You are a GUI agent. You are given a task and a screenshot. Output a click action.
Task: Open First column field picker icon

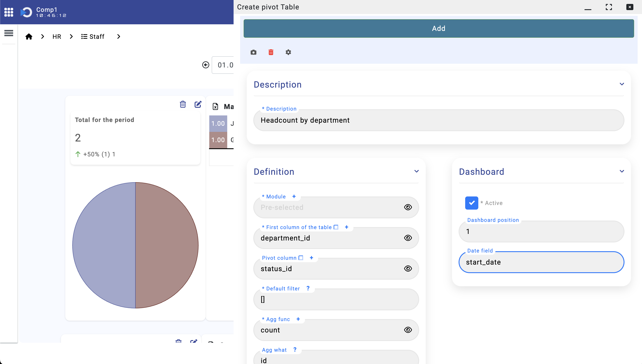point(336,227)
